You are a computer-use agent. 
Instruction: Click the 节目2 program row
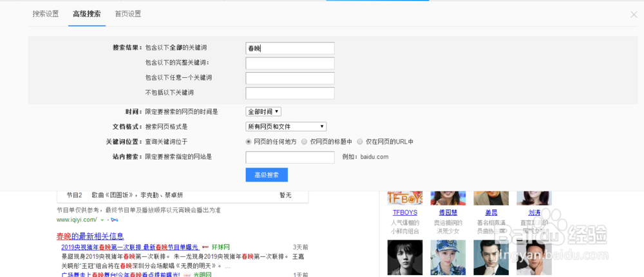(x=182, y=196)
